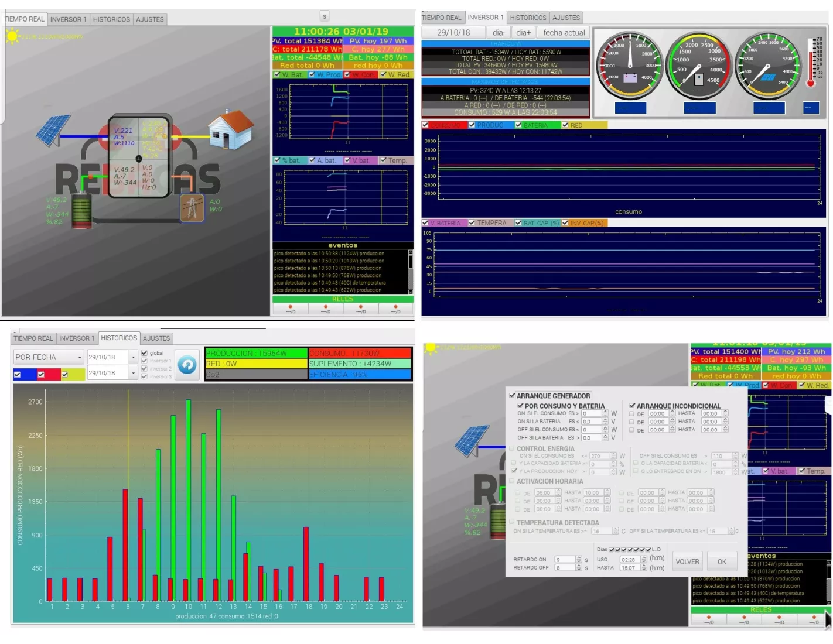The width and height of the screenshot is (833, 644).
Task: Click the consumption gauge dial in the middle
Action: 699,64
